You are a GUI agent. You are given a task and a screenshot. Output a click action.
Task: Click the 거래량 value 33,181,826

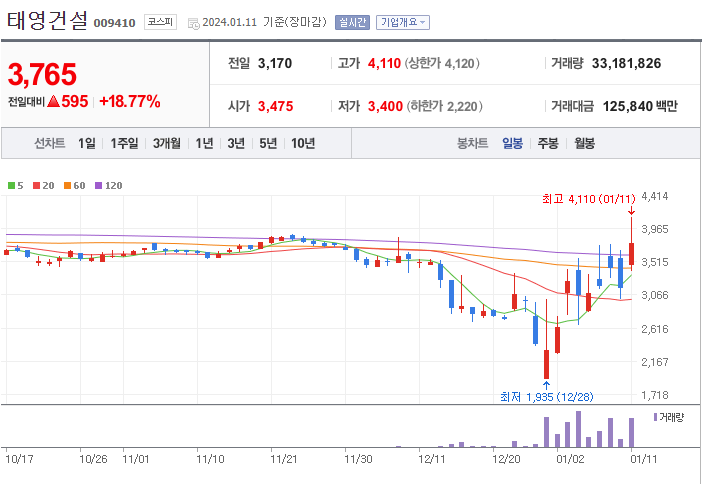(x=626, y=64)
